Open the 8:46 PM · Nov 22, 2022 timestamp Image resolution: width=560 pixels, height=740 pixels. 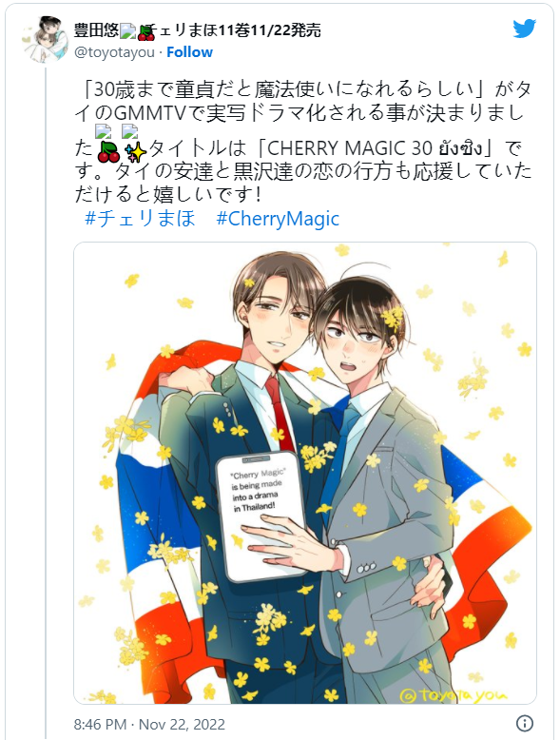click(149, 724)
